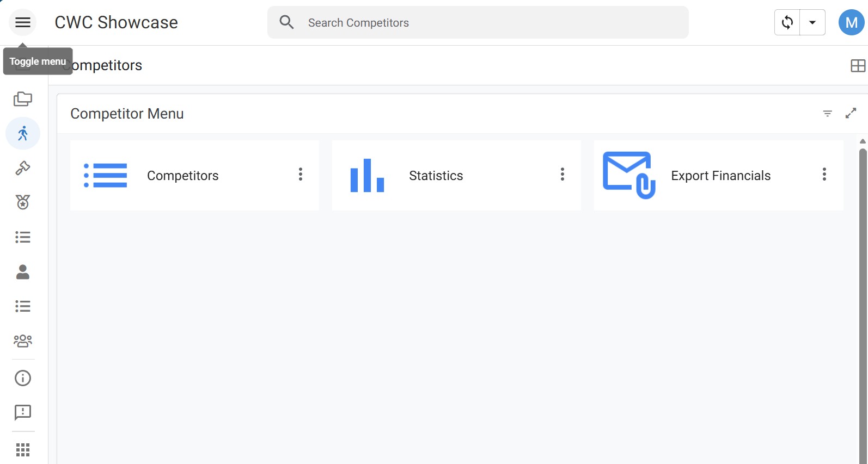Click the sync refresh button
Screen dimensions: 868x464
tap(787, 22)
